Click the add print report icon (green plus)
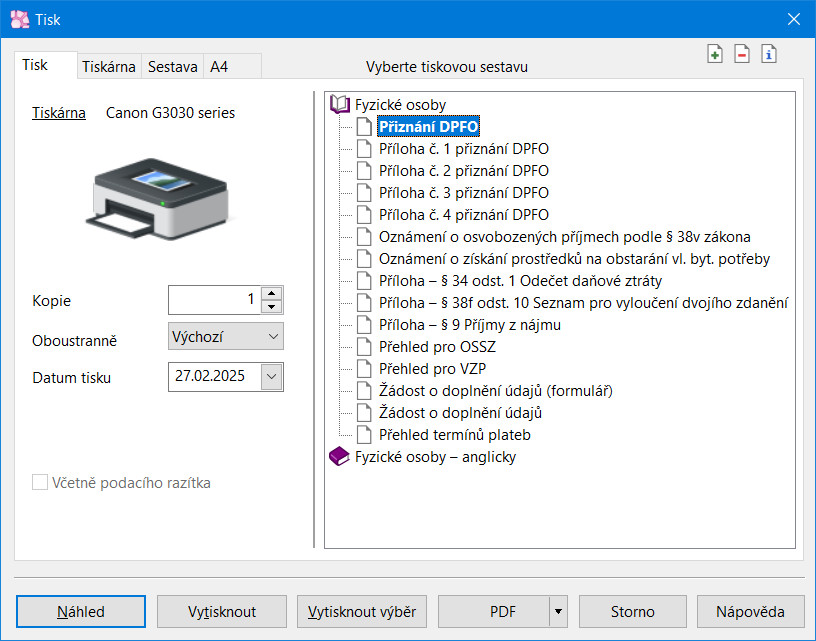This screenshot has width=816, height=641. (715, 55)
